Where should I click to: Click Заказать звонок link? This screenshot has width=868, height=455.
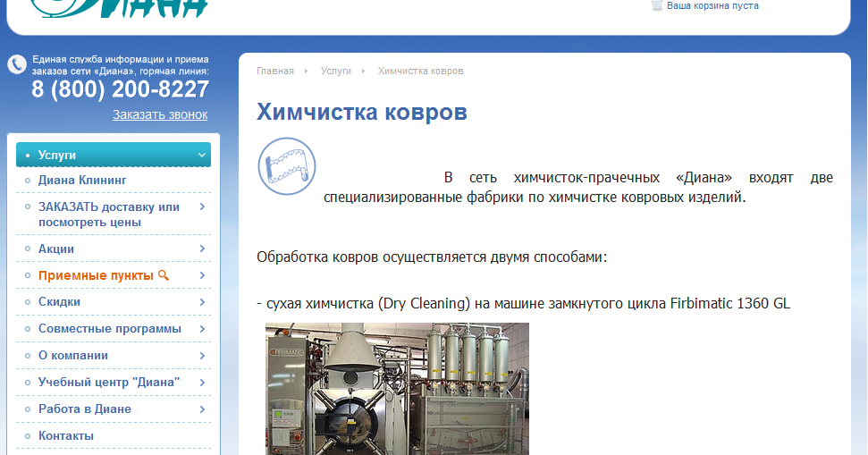160,114
